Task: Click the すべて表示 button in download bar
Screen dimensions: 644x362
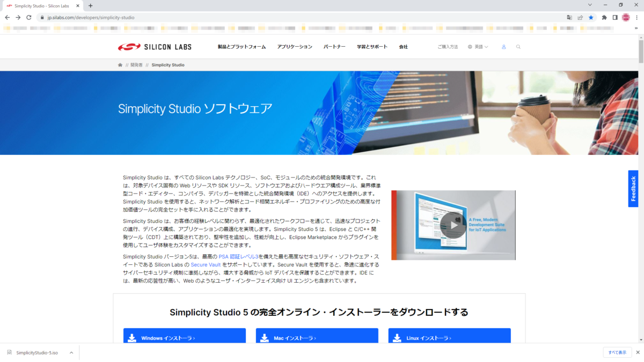Action: [x=617, y=352]
